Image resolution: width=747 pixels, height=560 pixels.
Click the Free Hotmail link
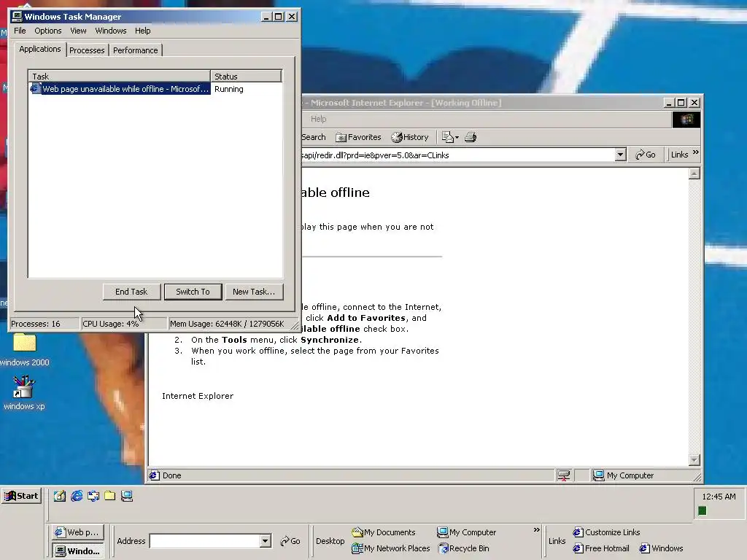601,548
